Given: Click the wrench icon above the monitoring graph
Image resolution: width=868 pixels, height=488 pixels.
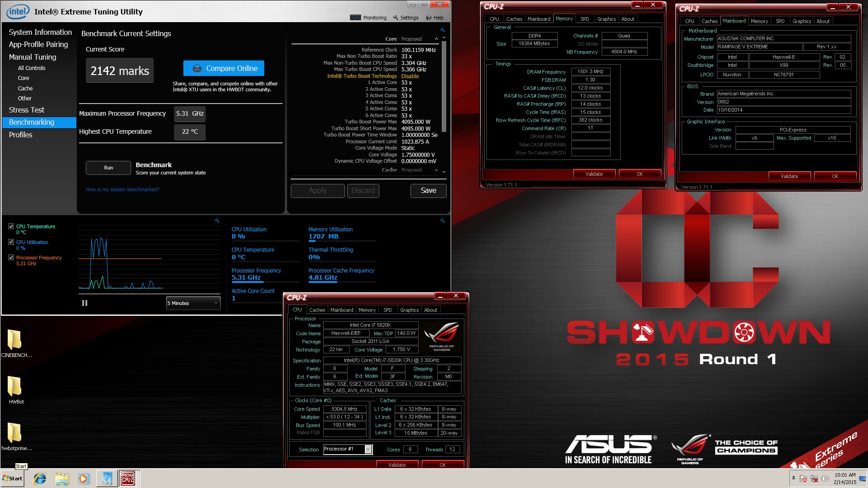Looking at the screenshot, I should pyautogui.click(x=217, y=221).
